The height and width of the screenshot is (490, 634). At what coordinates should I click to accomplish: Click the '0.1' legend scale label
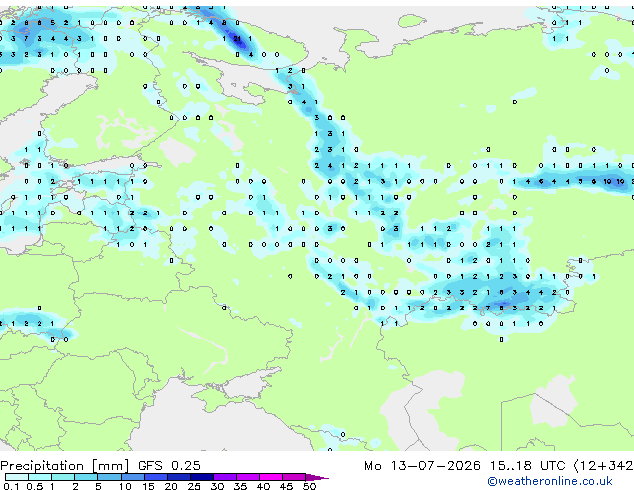pyautogui.click(x=11, y=486)
